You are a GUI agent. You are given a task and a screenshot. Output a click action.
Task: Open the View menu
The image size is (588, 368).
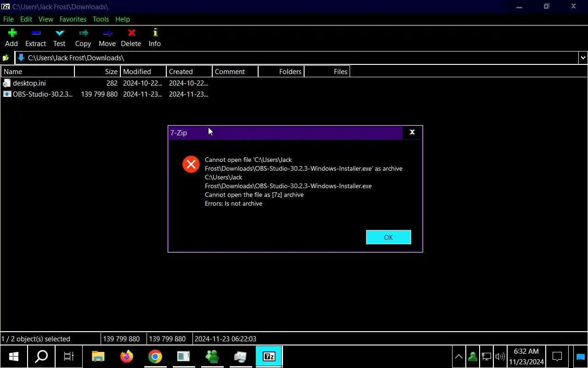pos(46,19)
